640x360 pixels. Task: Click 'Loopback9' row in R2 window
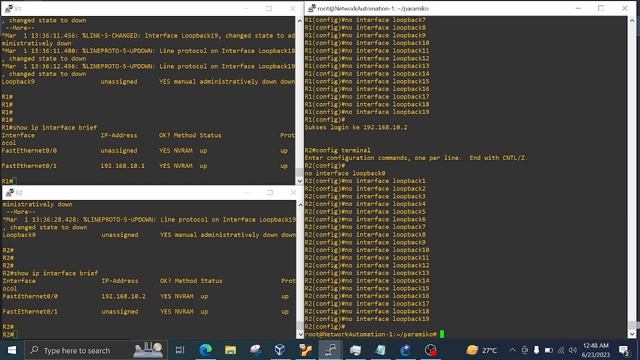point(149,235)
